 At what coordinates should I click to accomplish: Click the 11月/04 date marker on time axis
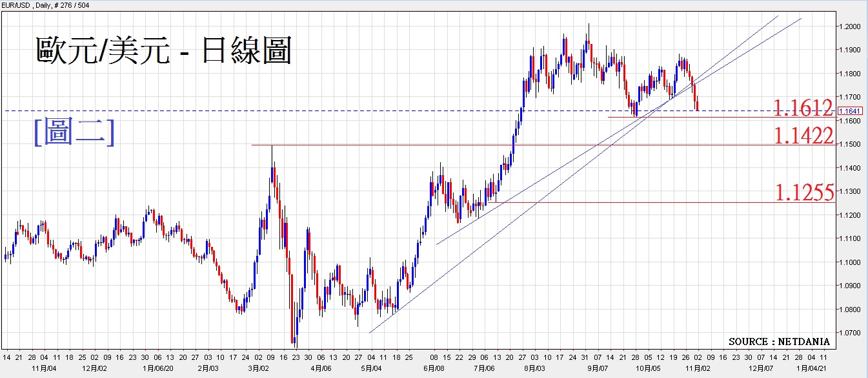(x=43, y=368)
